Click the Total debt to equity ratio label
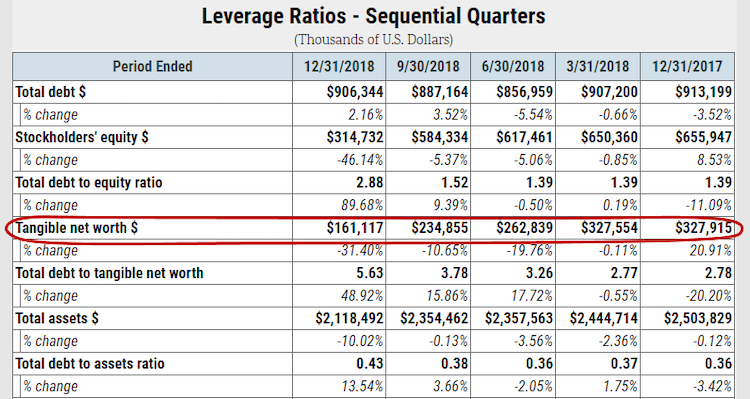 point(89,183)
